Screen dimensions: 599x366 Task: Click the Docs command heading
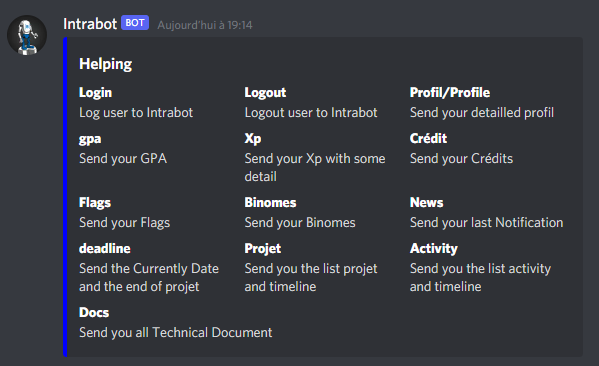pyautogui.click(x=94, y=313)
